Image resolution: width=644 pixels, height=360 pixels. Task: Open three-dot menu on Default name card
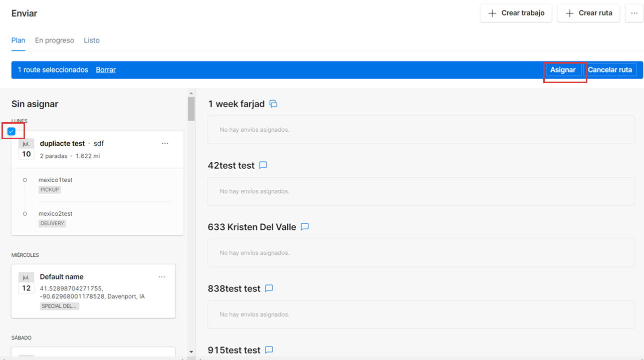(x=162, y=277)
